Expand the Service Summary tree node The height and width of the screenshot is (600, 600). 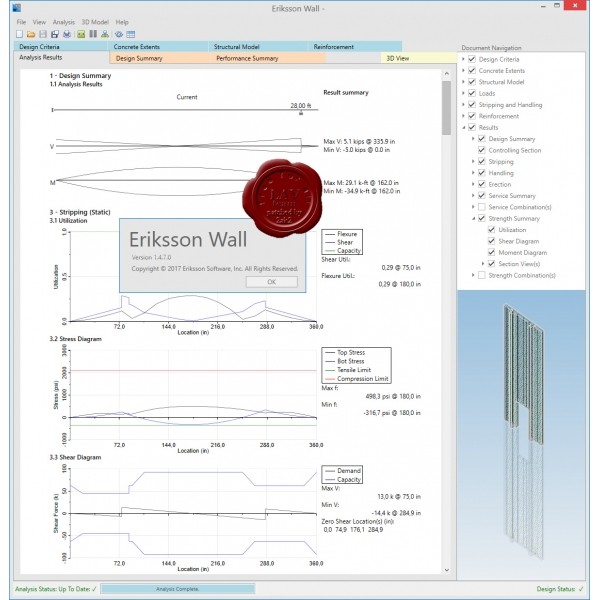473,196
